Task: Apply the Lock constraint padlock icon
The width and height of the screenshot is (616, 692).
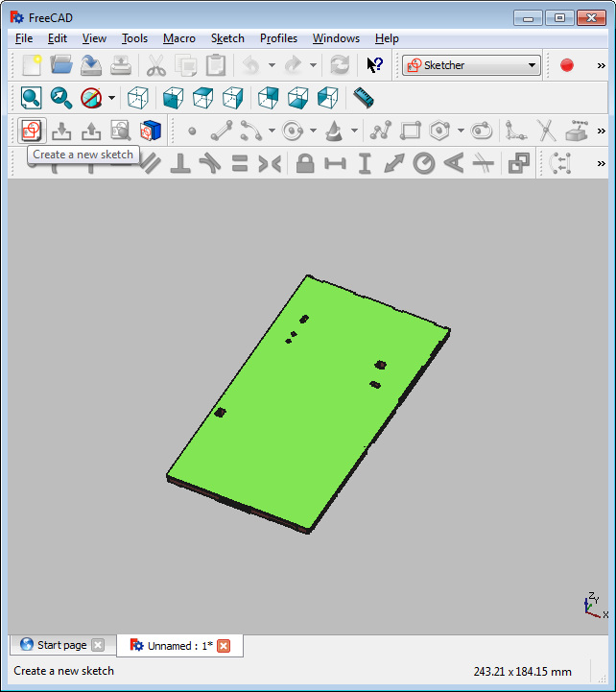Action: [x=305, y=163]
